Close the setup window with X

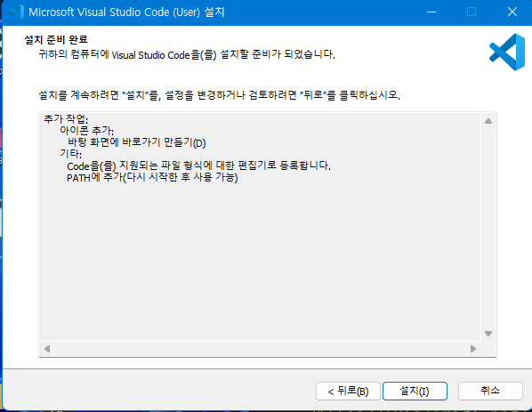tap(512, 12)
